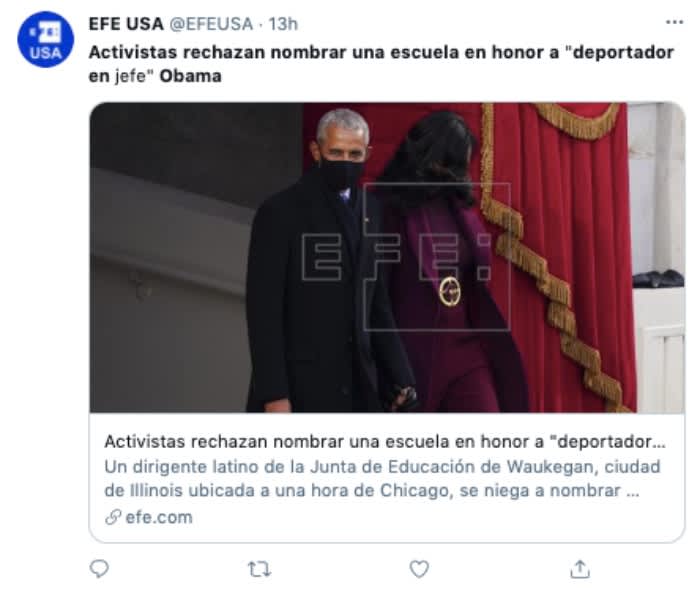700x591 pixels.
Task: Open the retweet options for this tweet
Action: [x=259, y=569]
